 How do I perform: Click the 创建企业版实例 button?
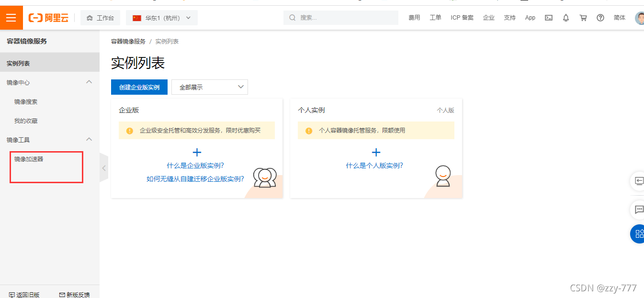(x=139, y=87)
